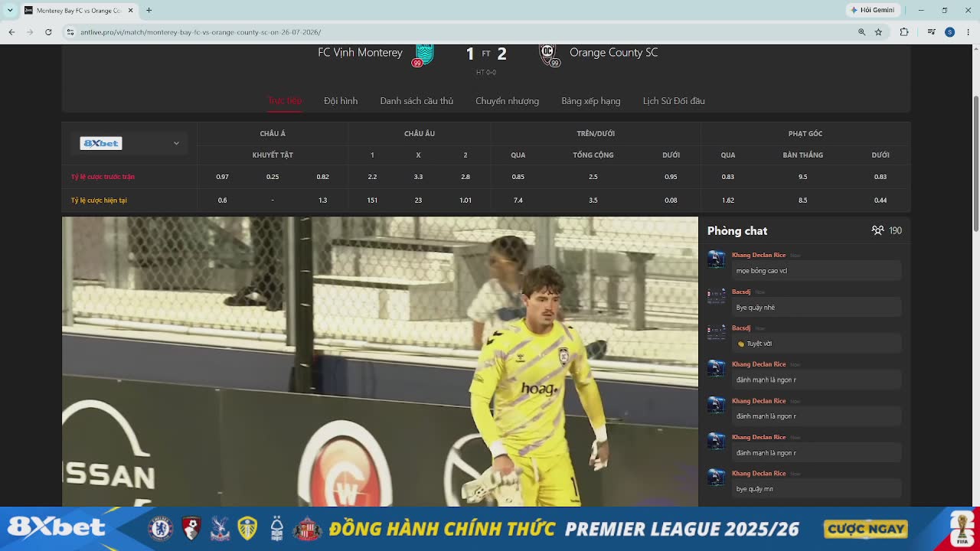Viewport: 980px width, 551px height.
Task: Select the Lịch Sử Đối đầu tab
Action: click(x=674, y=101)
